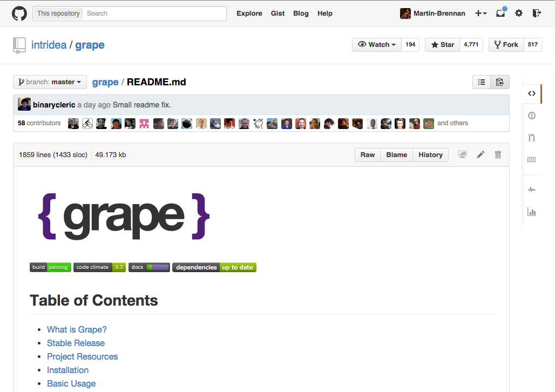
Task: View the Raw file
Action: coord(368,155)
